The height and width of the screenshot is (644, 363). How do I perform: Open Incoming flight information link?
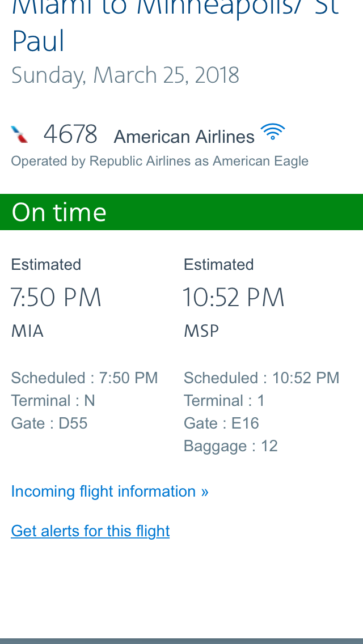coord(109,491)
